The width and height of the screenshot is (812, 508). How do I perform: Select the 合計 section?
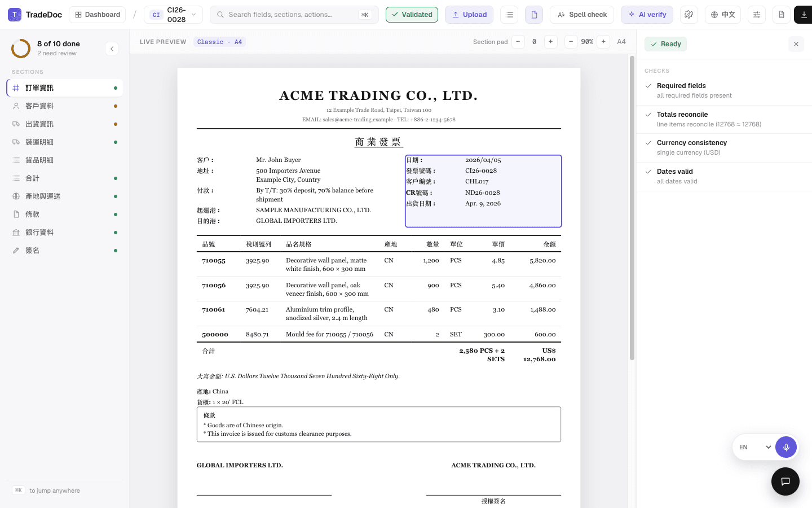[x=65, y=178]
